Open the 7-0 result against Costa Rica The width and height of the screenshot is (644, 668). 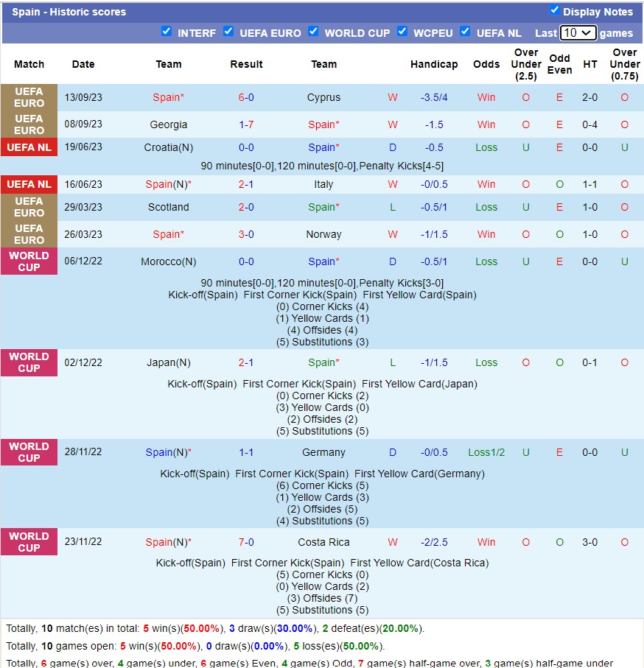pos(246,542)
